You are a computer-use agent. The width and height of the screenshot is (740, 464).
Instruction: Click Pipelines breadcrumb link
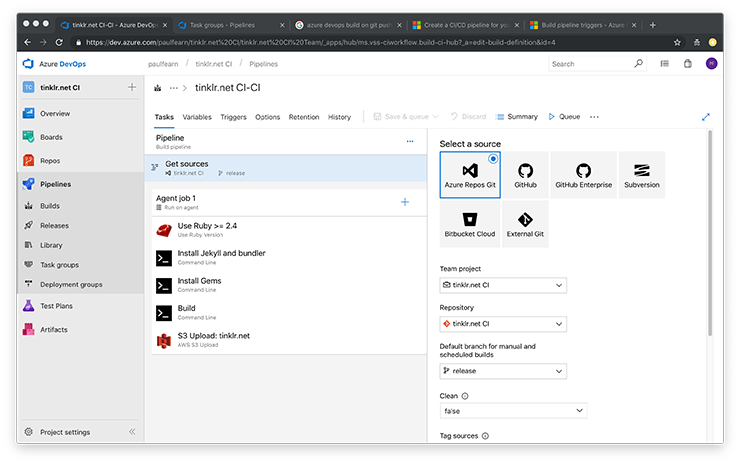pyautogui.click(x=263, y=64)
